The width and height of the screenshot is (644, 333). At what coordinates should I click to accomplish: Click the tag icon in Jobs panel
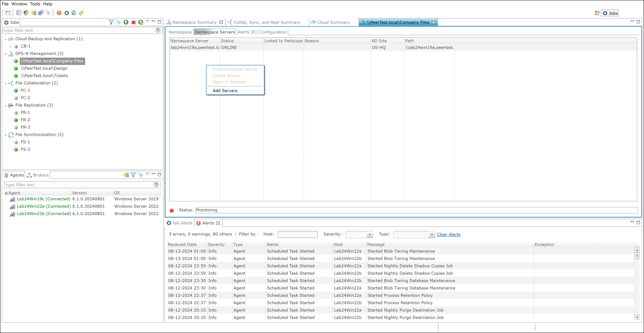[119, 22]
